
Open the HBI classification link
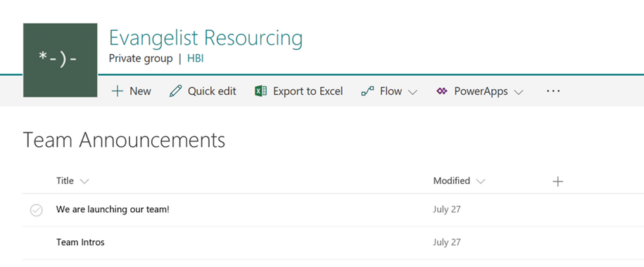(196, 58)
